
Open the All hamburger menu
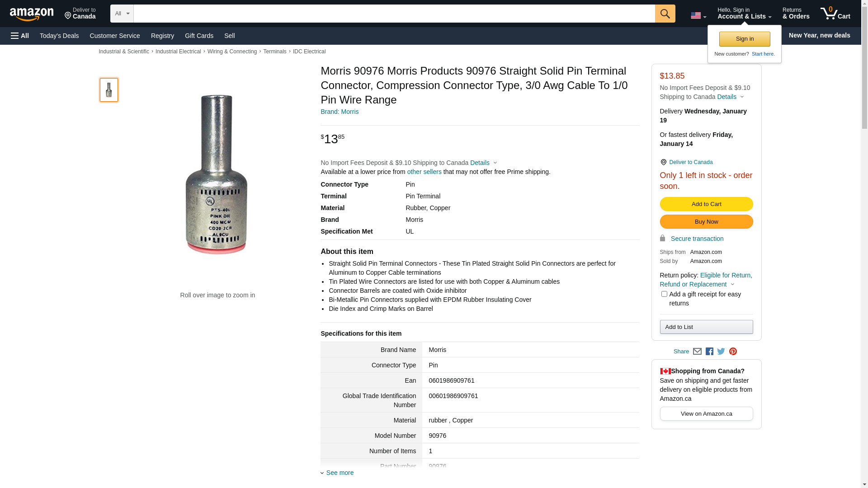pyautogui.click(x=20, y=36)
